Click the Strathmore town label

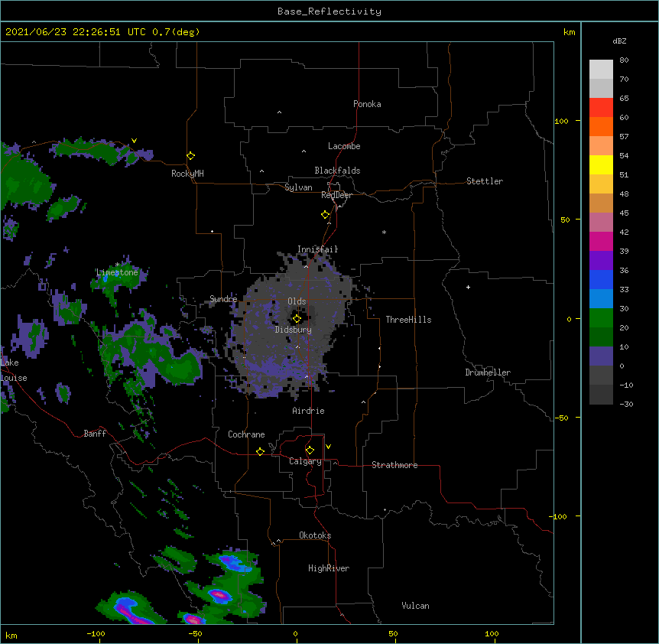[x=394, y=465]
